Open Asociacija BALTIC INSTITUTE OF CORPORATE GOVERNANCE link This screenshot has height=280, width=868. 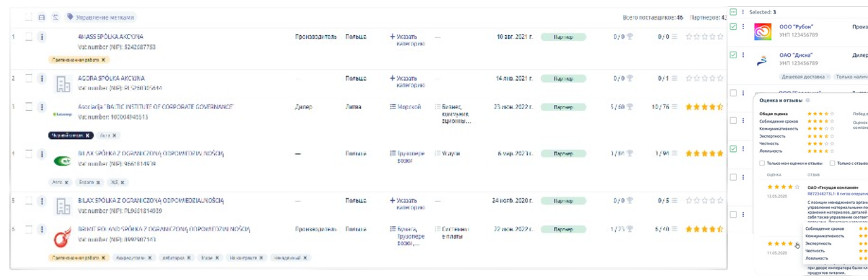click(x=155, y=107)
